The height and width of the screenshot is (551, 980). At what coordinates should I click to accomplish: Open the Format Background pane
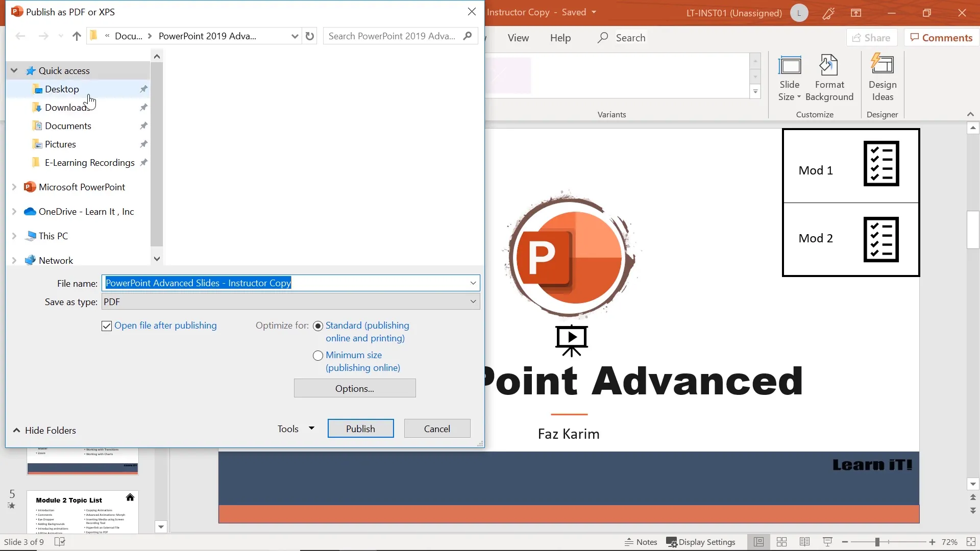829,78
